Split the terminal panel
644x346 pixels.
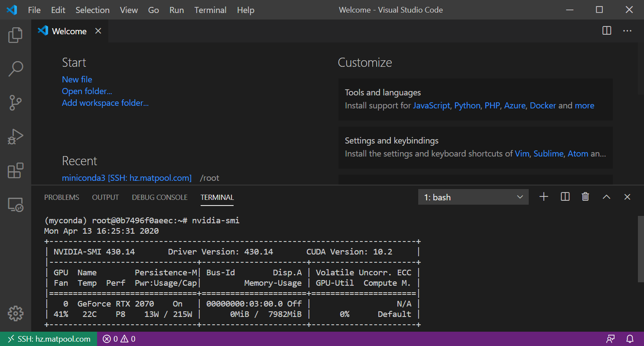tap(565, 197)
